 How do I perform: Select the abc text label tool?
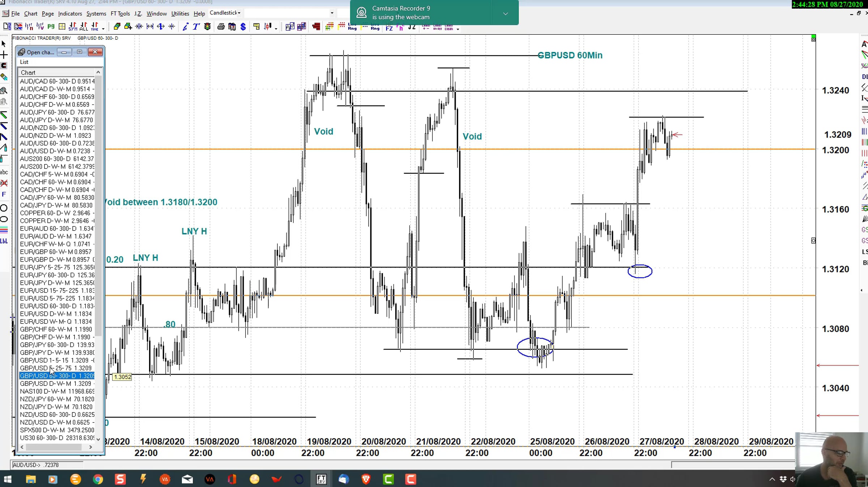click(4, 172)
